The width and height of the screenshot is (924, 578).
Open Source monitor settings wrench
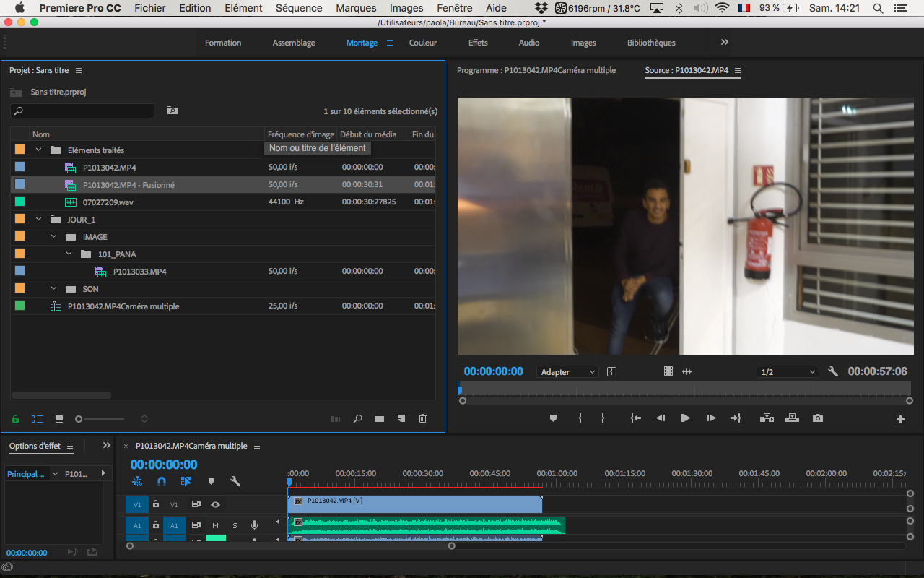833,371
